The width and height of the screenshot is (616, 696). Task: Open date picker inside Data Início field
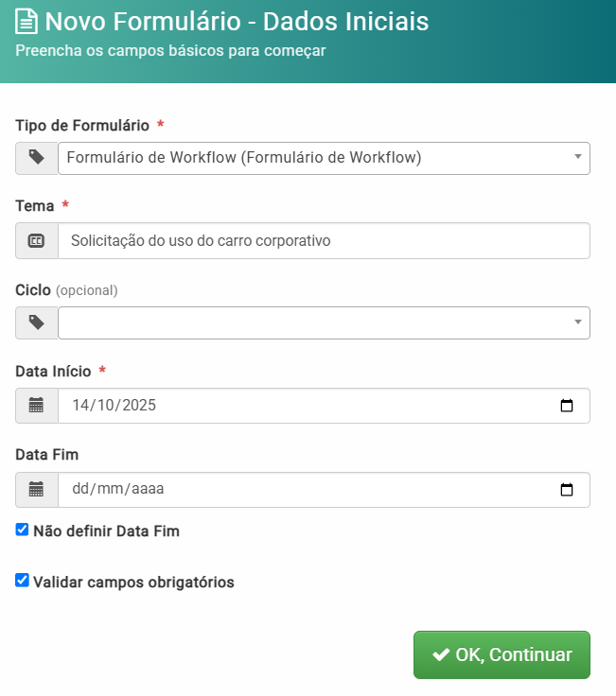567,406
